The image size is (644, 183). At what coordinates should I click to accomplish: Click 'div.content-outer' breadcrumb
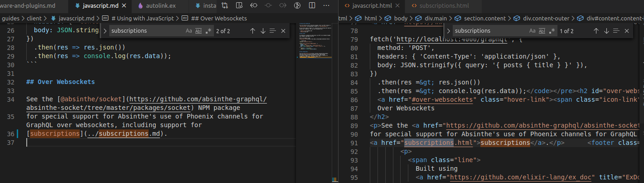pos(546,18)
